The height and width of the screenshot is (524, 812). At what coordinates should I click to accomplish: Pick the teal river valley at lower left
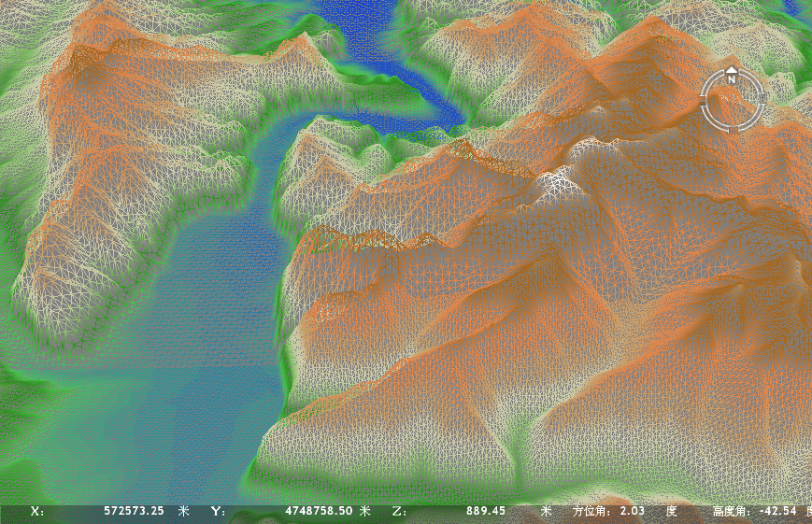[x=187, y=374]
